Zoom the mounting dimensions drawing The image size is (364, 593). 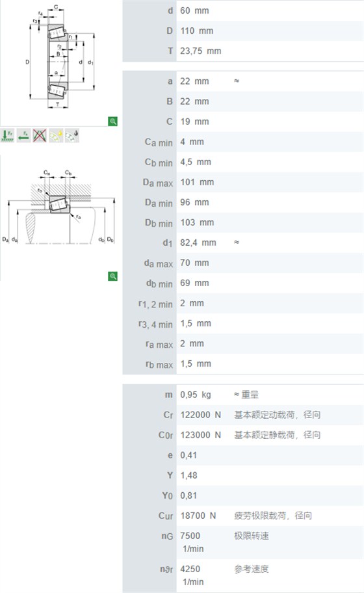tap(112, 276)
